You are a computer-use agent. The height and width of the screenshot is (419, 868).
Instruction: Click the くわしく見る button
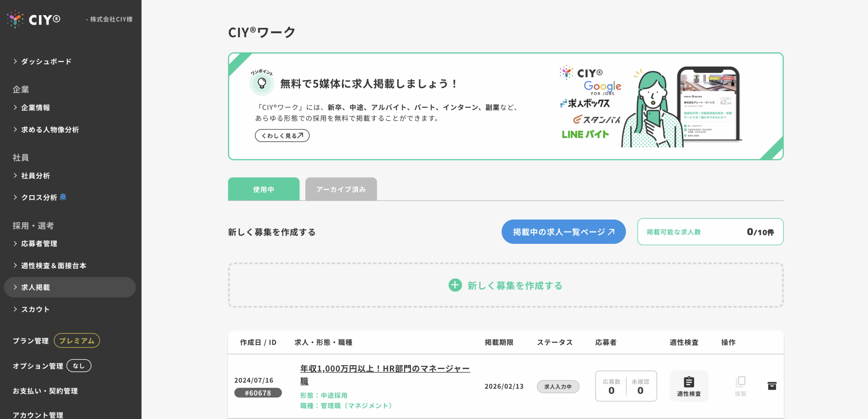[x=282, y=135]
